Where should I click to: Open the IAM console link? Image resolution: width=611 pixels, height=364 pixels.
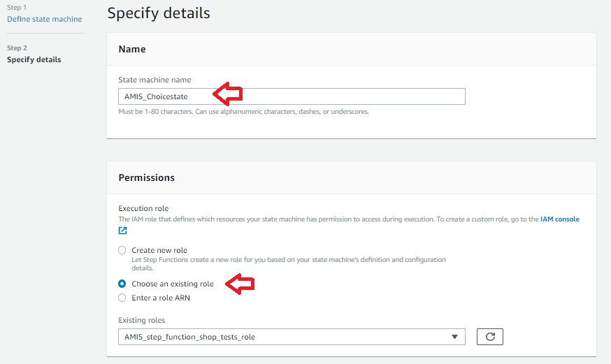559,219
